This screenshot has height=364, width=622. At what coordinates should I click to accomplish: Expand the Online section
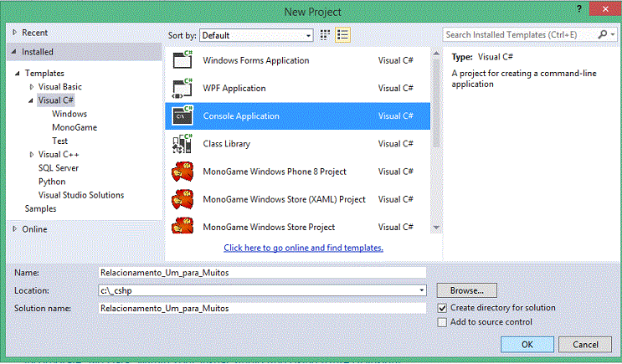(15, 228)
